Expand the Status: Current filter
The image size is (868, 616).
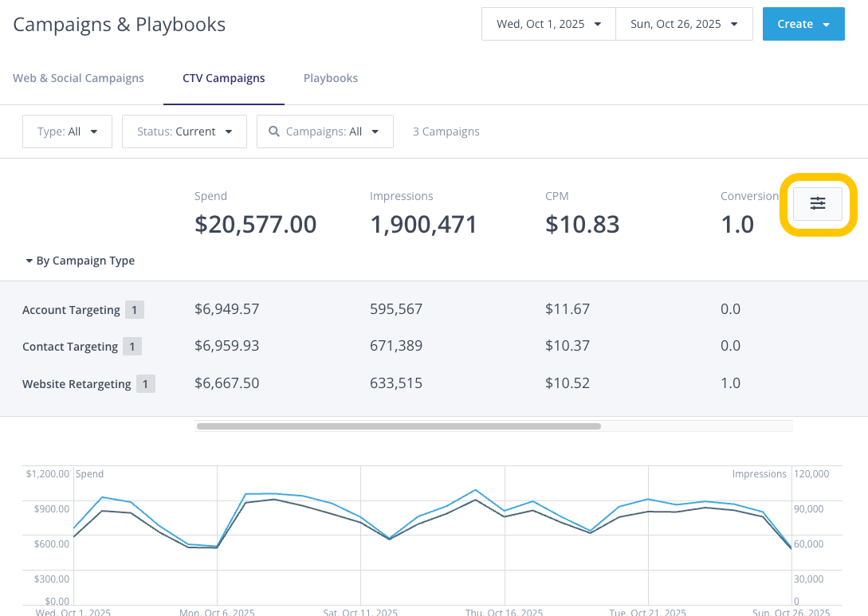184,131
